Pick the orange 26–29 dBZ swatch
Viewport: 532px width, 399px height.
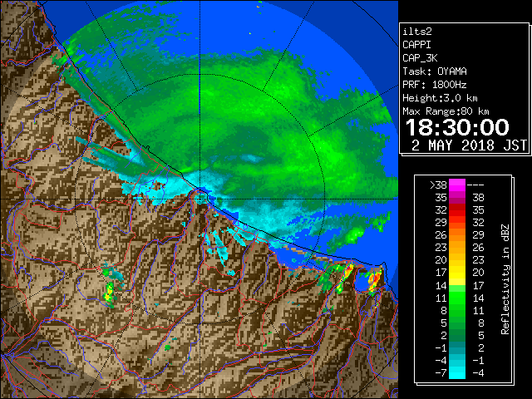(457, 235)
